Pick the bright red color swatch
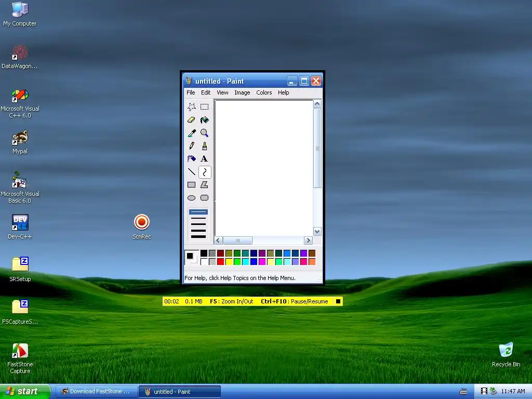This screenshot has height=399, width=532. 220,262
